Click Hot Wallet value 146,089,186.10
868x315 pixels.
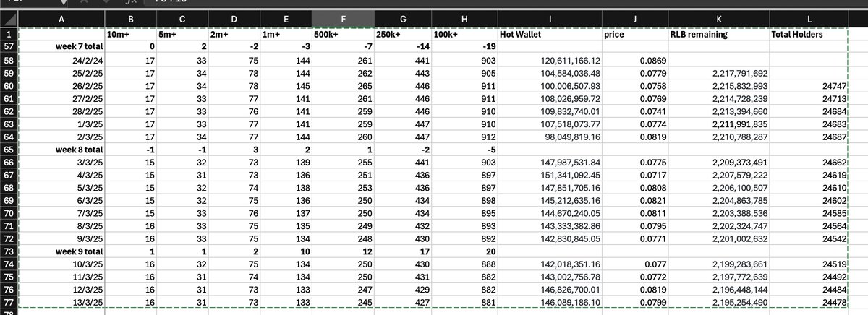[x=549, y=301]
